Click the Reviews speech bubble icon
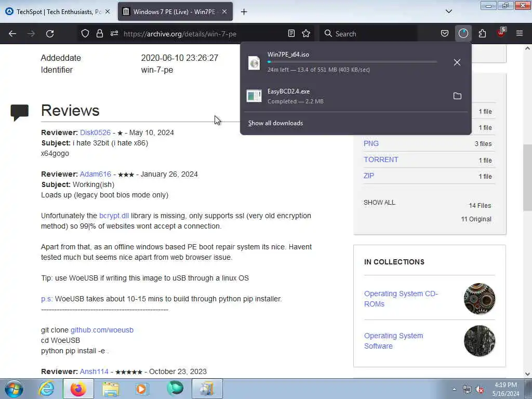The height and width of the screenshot is (399, 532). tap(19, 113)
